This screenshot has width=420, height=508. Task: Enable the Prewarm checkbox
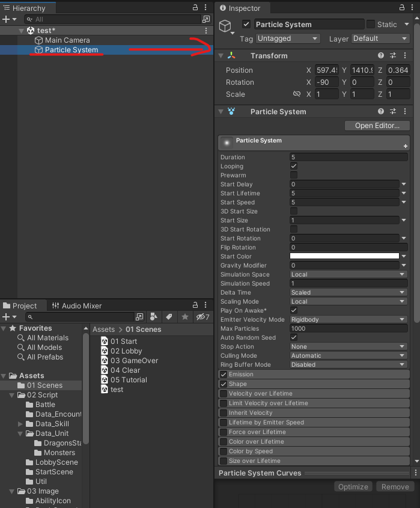click(294, 176)
